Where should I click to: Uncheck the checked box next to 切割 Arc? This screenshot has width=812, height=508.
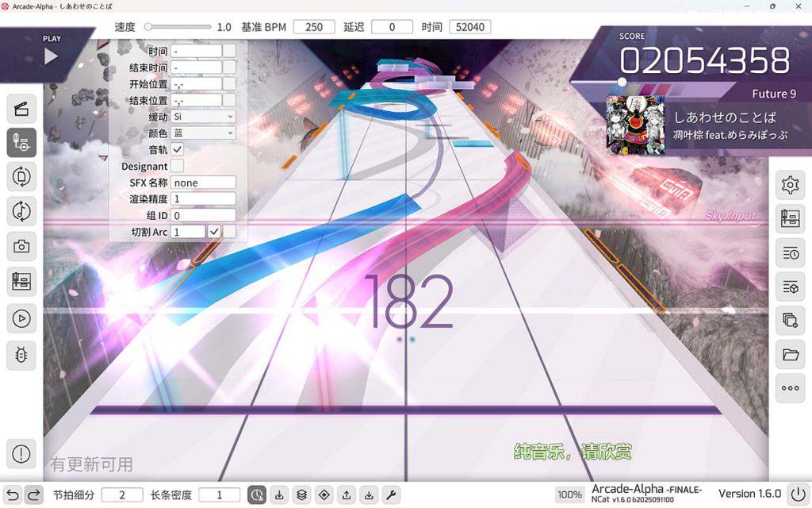click(214, 232)
